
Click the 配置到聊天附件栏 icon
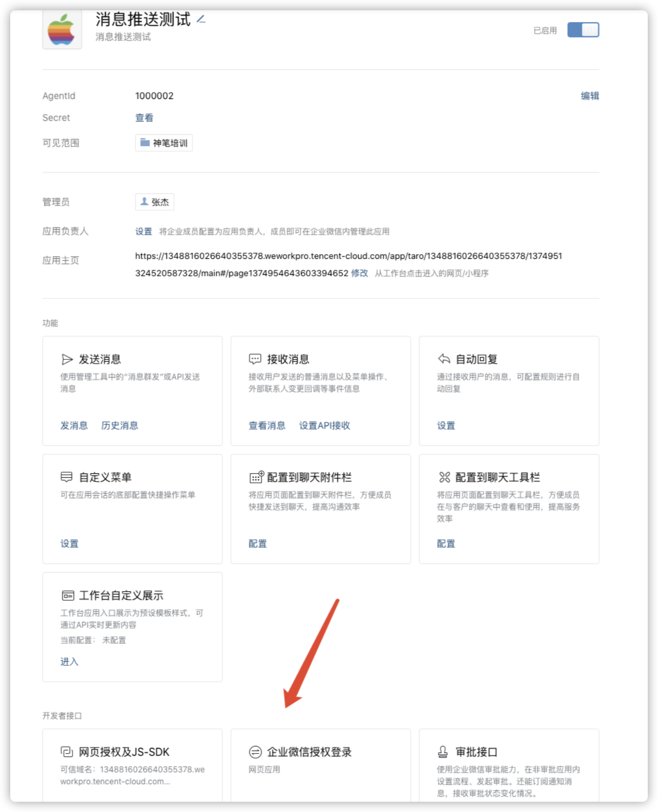[256, 477]
